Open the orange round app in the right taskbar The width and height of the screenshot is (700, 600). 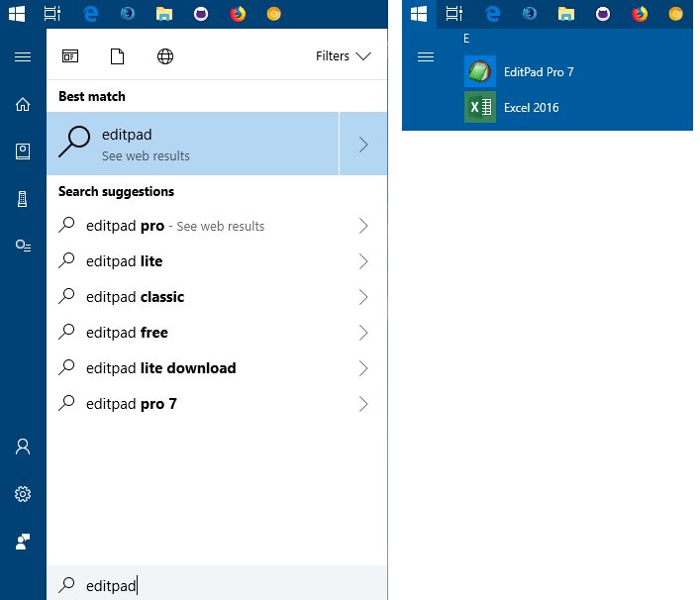coord(675,14)
